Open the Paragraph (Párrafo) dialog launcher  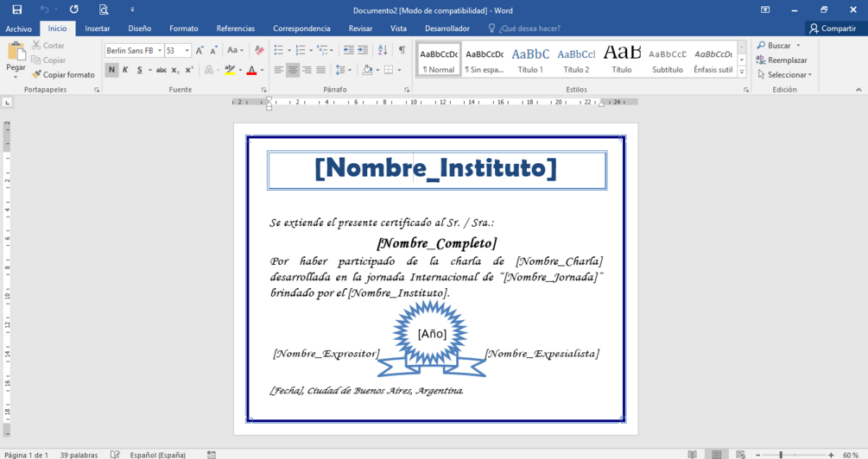click(407, 90)
